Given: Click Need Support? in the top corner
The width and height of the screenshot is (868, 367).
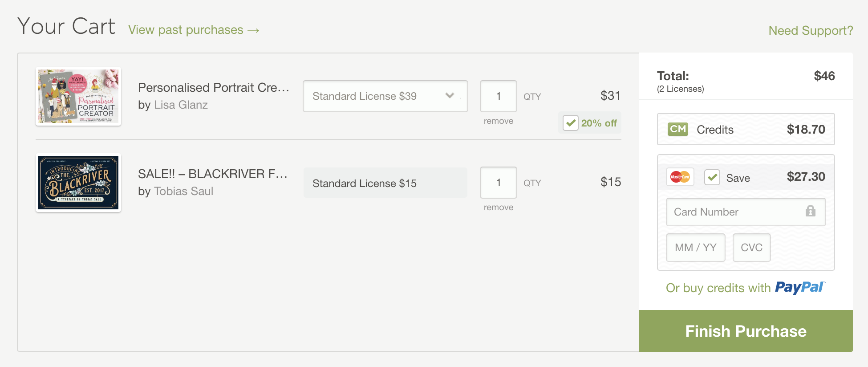Looking at the screenshot, I should [810, 30].
